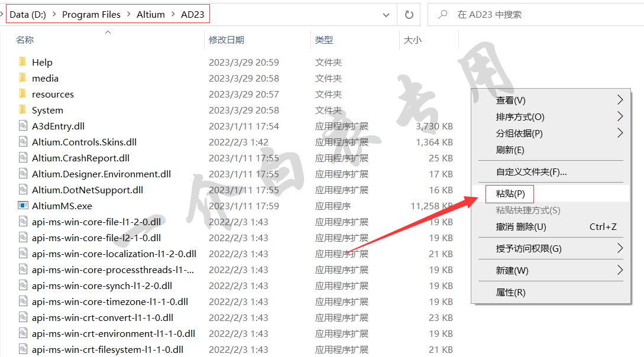Go to Altium in breadcrumb
The image size is (644, 357).
tap(150, 14)
